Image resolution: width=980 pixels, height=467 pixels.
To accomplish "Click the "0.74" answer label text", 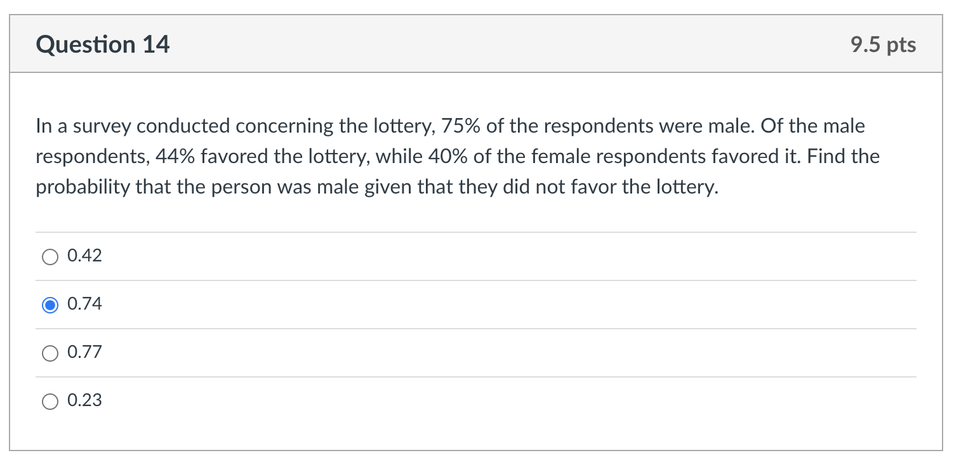I will [x=84, y=305].
